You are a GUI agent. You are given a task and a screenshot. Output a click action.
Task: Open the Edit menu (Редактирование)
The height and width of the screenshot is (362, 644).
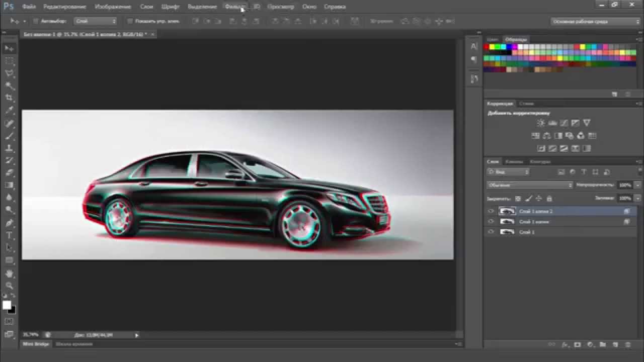pyautogui.click(x=65, y=7)
